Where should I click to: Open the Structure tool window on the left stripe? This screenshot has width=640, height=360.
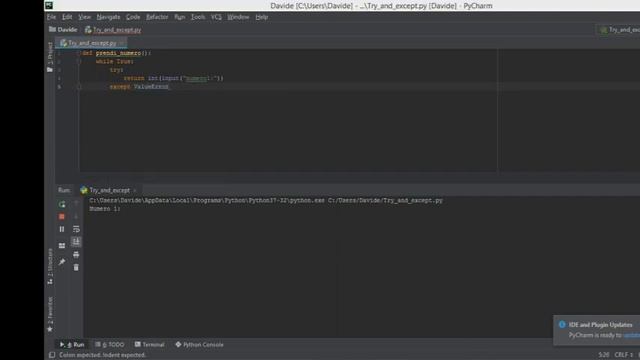pyautogui.click(x=50, y=266)
